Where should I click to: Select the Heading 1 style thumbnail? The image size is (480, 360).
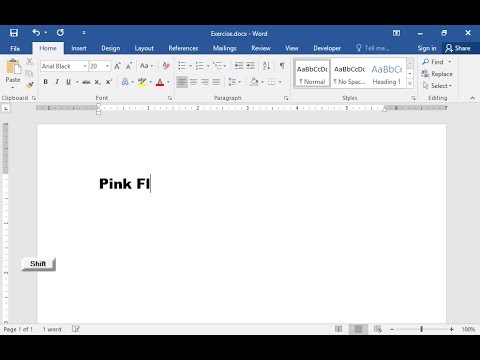point(387,74)
